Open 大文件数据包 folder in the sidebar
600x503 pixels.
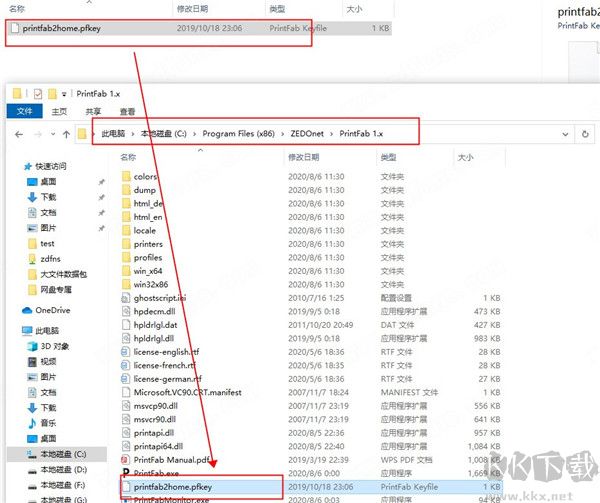coord(64,274)
